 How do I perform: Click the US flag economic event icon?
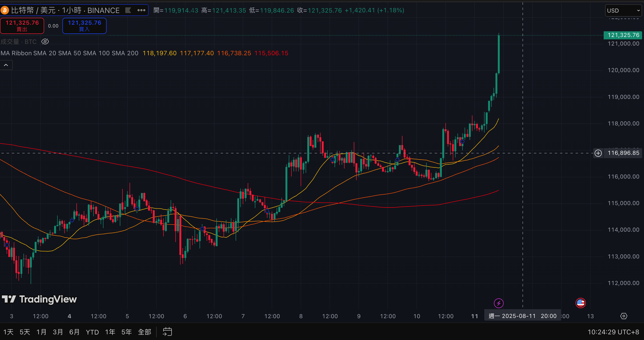pos(580,303)
